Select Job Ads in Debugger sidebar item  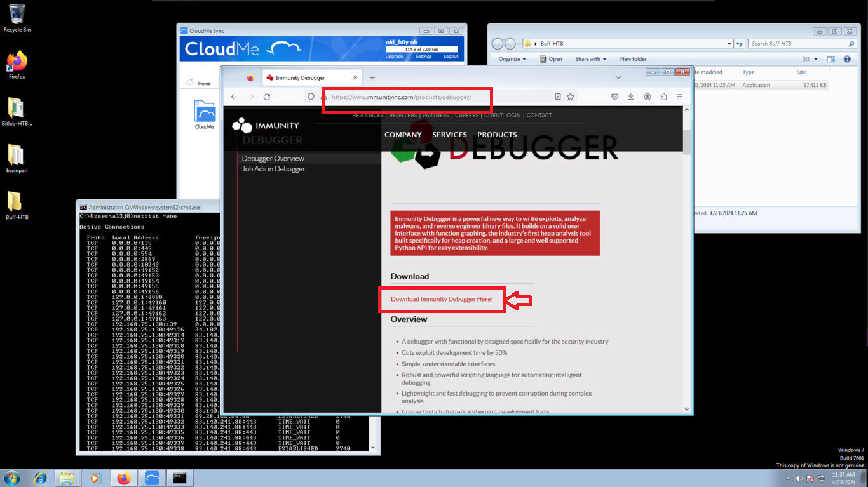[273, 169]
